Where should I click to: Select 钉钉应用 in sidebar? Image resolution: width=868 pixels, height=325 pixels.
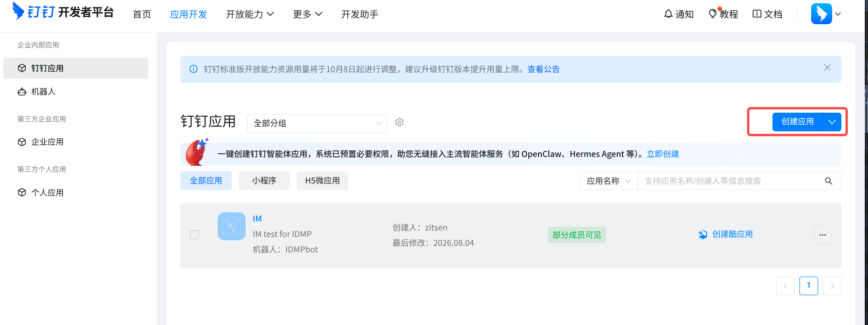tap(76, 68)
